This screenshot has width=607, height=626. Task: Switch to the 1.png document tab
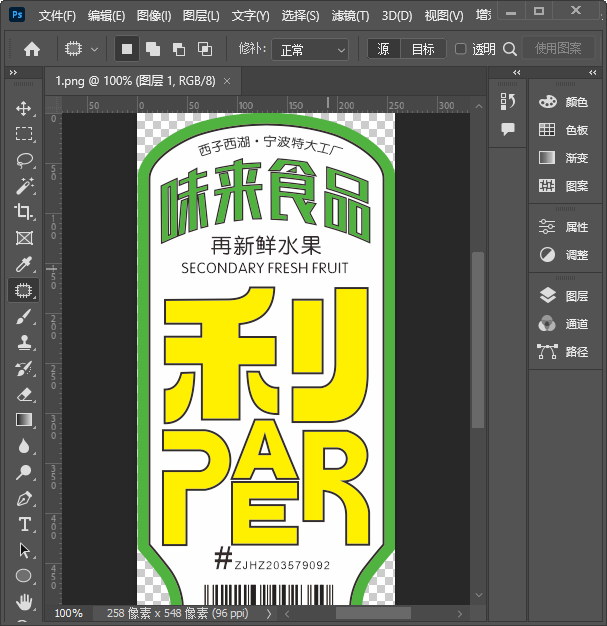click(x=135, y=81)
